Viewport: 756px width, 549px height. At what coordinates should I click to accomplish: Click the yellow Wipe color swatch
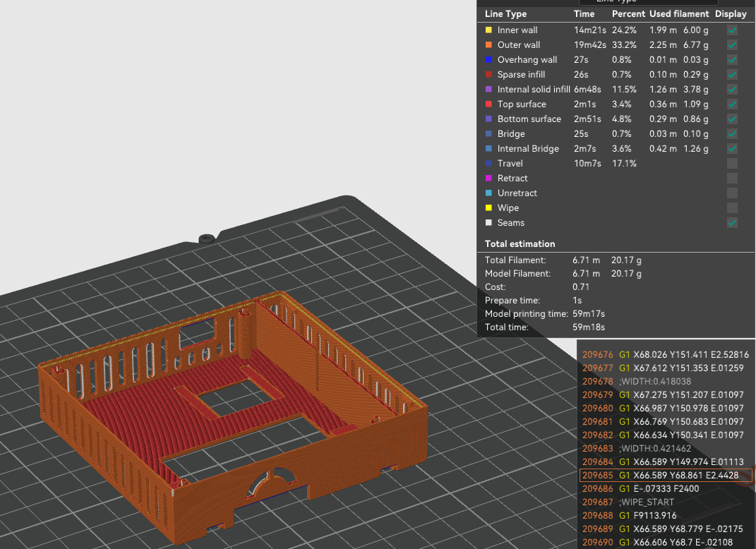tap(488, 207)
